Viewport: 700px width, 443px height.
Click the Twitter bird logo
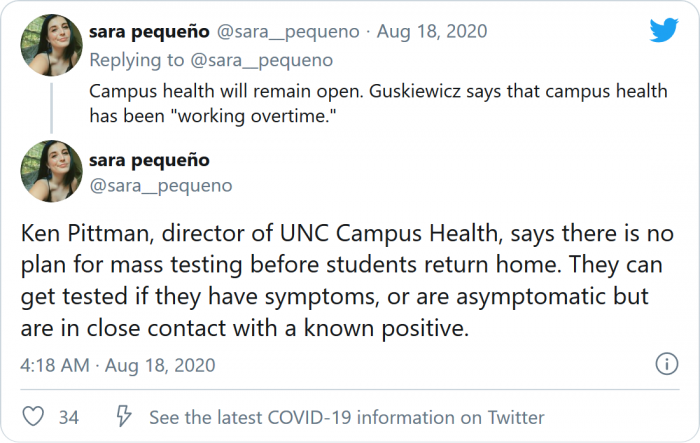[663, 31]
